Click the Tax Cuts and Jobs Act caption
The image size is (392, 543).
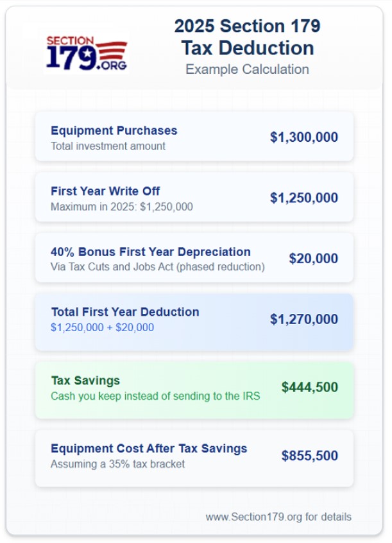point(157,267)
